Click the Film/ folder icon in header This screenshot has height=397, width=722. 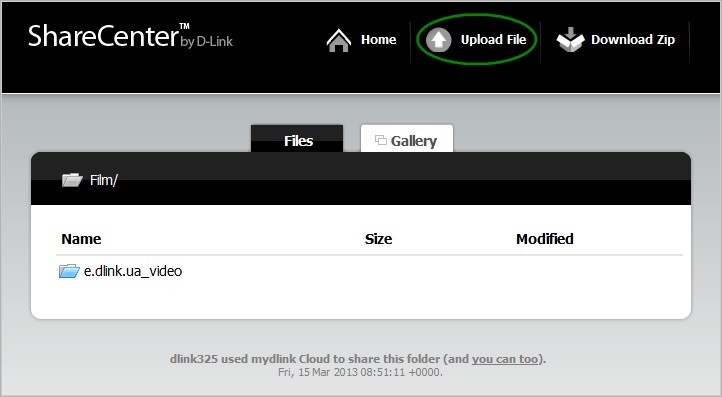[72, 180]
